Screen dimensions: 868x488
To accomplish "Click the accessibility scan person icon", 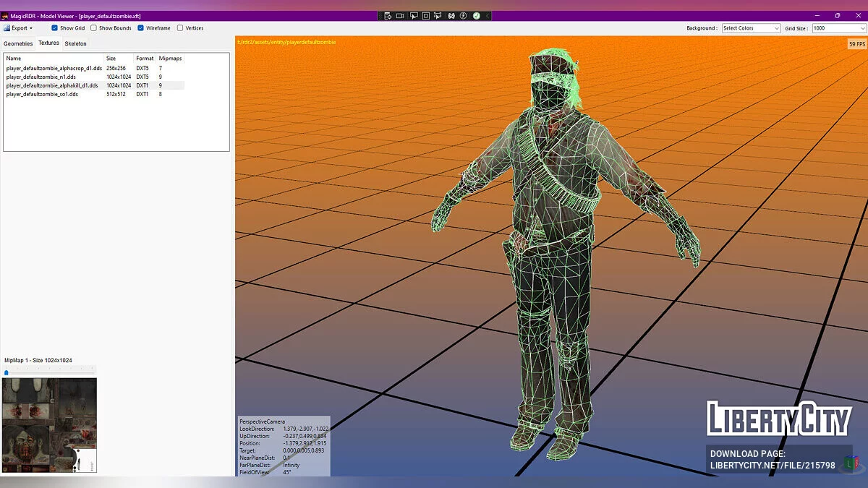I will [464, 15].
